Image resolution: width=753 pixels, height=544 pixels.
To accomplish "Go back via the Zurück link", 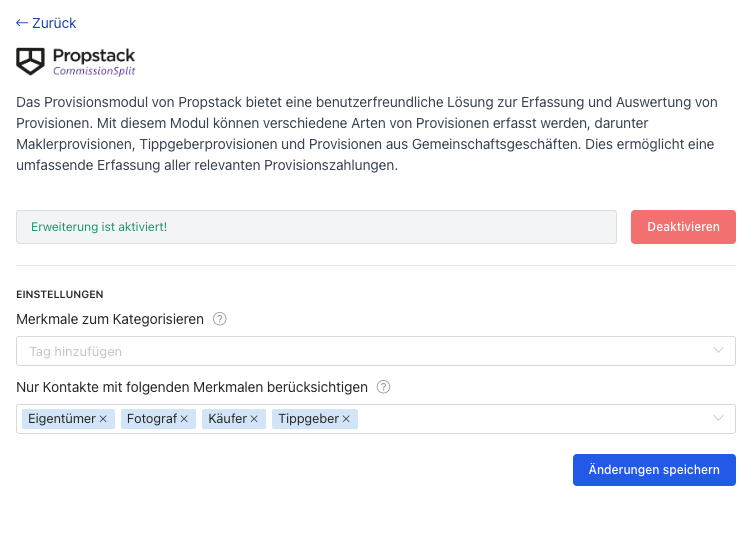I will [x=46, y=23].
